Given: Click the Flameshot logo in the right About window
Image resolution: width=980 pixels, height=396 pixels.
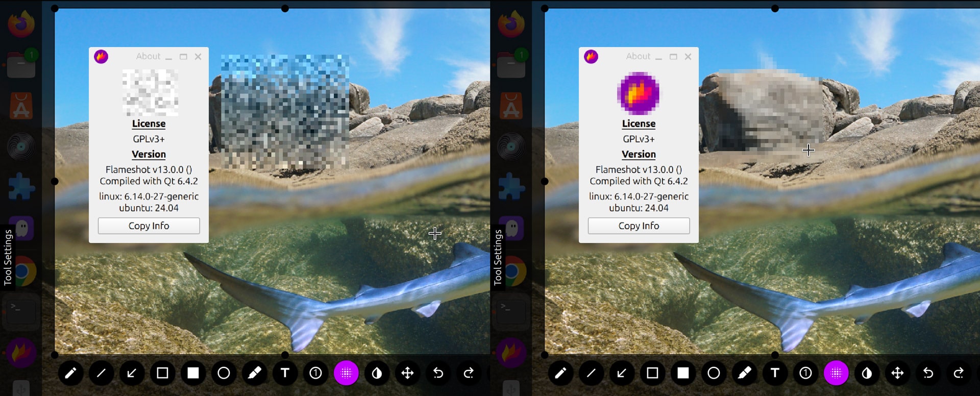Looking at the screenshot, I should pos(639,93).
